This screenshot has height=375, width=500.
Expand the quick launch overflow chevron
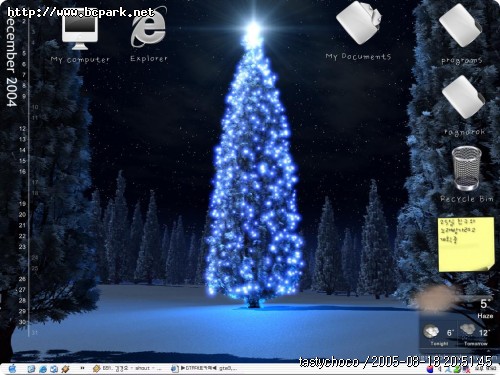[82, 368]
